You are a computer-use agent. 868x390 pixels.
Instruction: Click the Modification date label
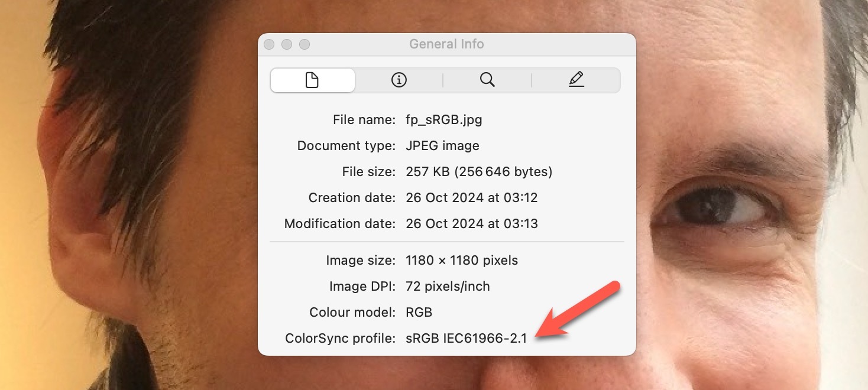pos(340,223)
